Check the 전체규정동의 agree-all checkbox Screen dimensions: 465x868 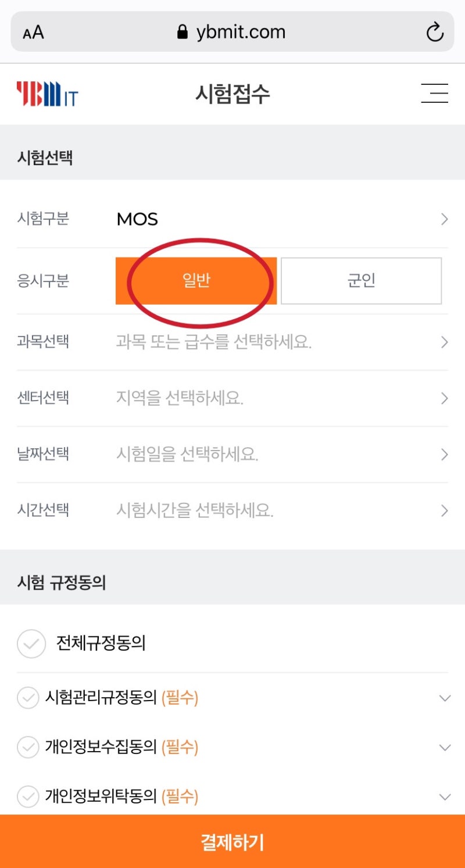point(31,644)
